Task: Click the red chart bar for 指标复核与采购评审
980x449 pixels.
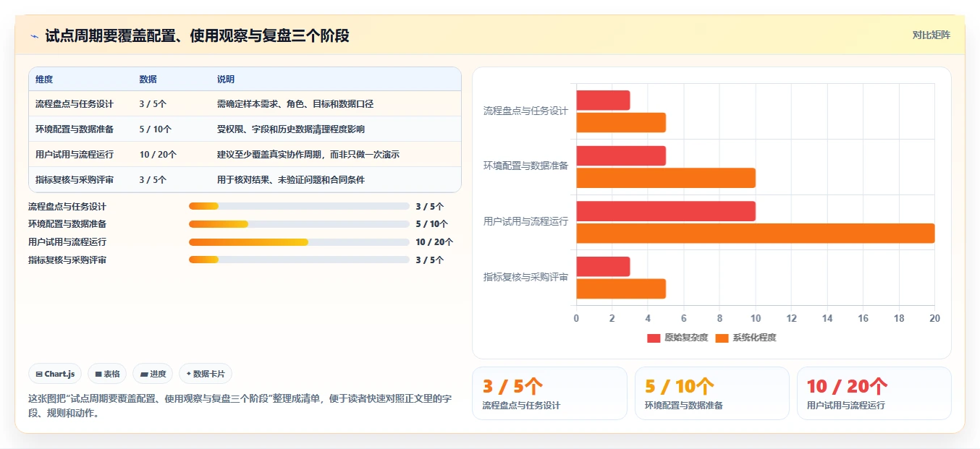Action: [x=603, y=267]
